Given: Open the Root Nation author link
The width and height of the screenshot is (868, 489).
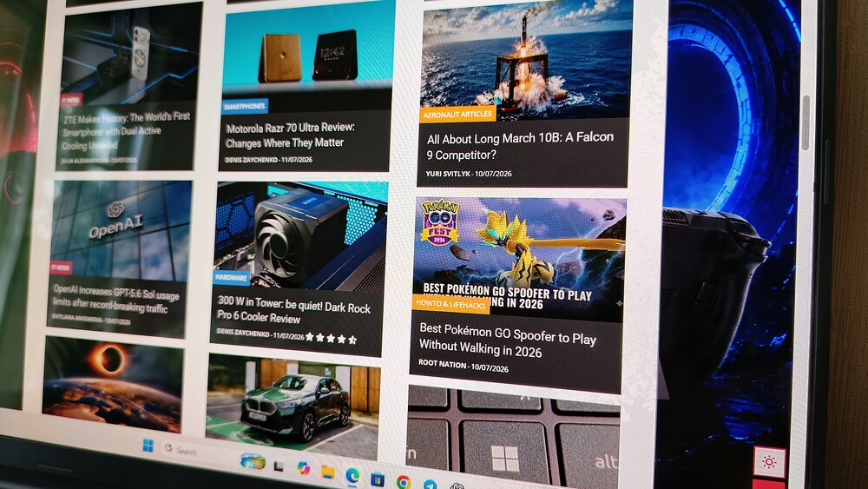Looking at the screenshot, I should [443, 364].
